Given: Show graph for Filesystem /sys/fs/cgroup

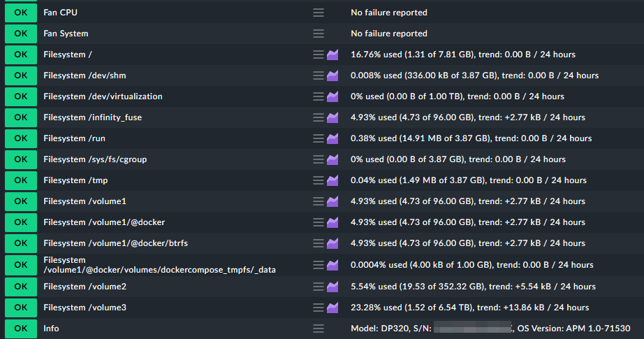Looking at the screenshot, I should point(332,159).
